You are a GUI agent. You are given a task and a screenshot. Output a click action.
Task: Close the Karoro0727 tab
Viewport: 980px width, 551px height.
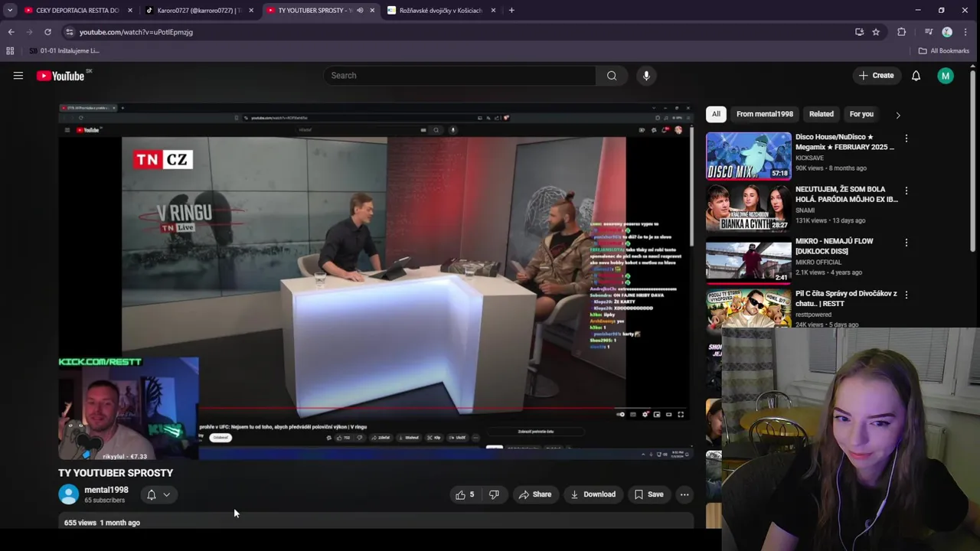click(x=251, y=11)
